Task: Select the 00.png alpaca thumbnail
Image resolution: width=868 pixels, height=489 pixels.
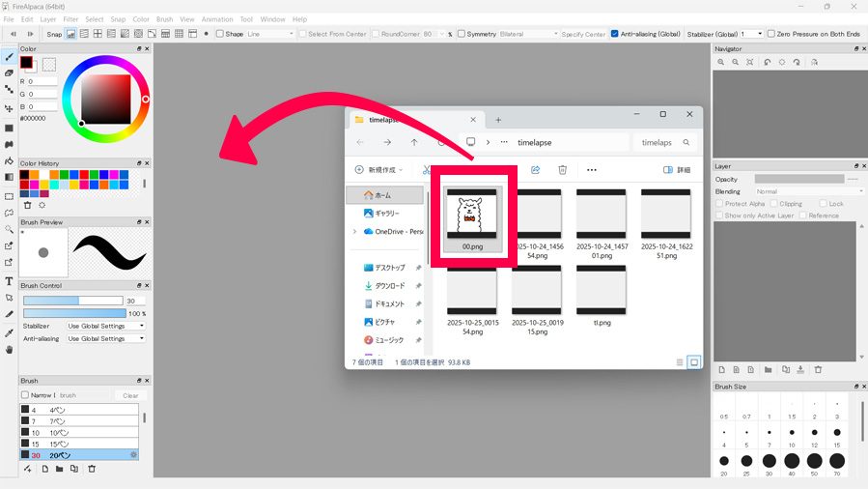Action: pos(472,215)
